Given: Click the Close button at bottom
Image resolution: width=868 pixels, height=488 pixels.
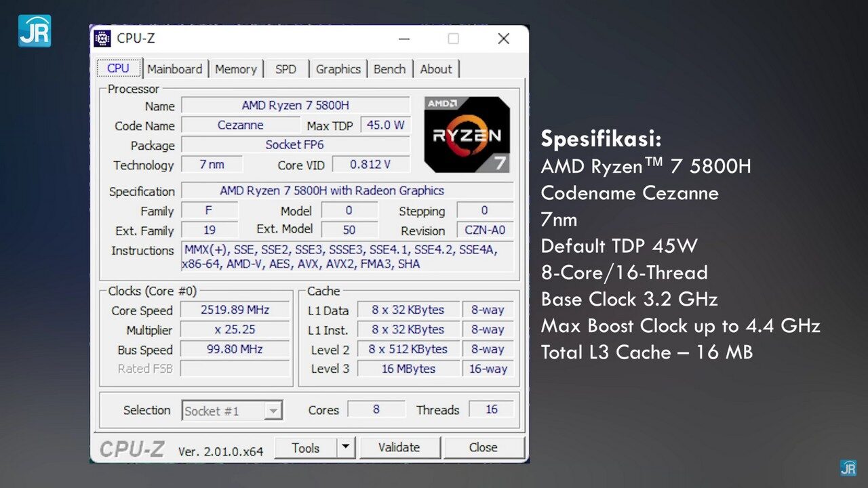Looking at the screenshot, I should [483, 448].
